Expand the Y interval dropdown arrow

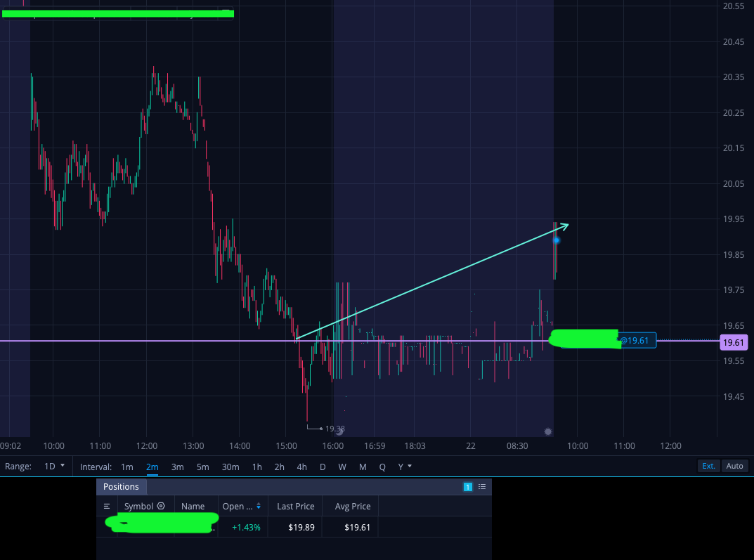coord(410,467)
